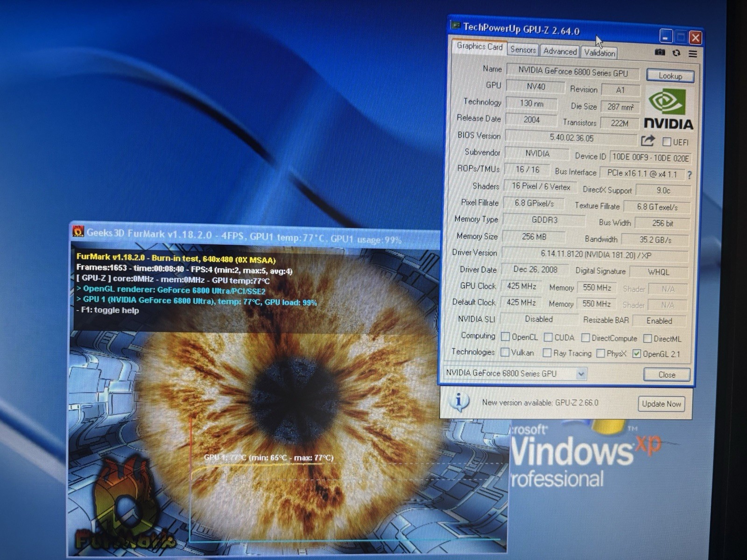Minimize the GPU-Z window
The height and width of the screenshot is (560, 747).
click(x=666, y=36)
